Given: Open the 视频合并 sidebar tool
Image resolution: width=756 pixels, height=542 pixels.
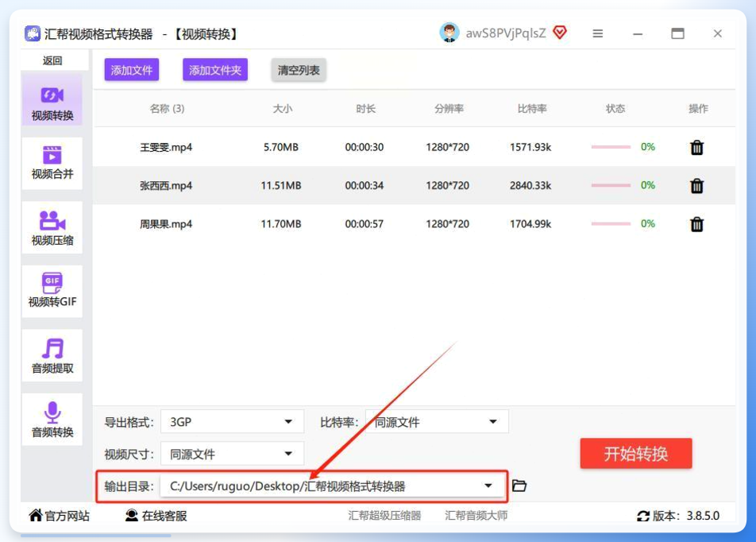Looking at the screenshot, I should [52, 163].
